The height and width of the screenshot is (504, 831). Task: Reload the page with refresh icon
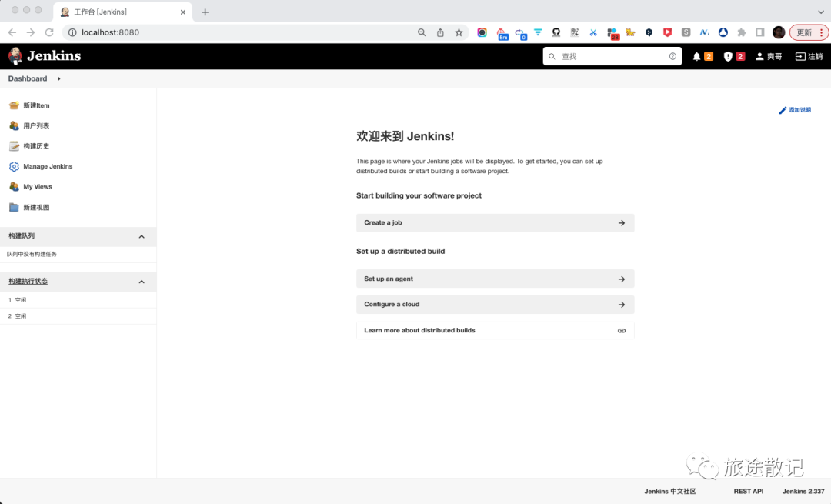(x=49, y=32)
